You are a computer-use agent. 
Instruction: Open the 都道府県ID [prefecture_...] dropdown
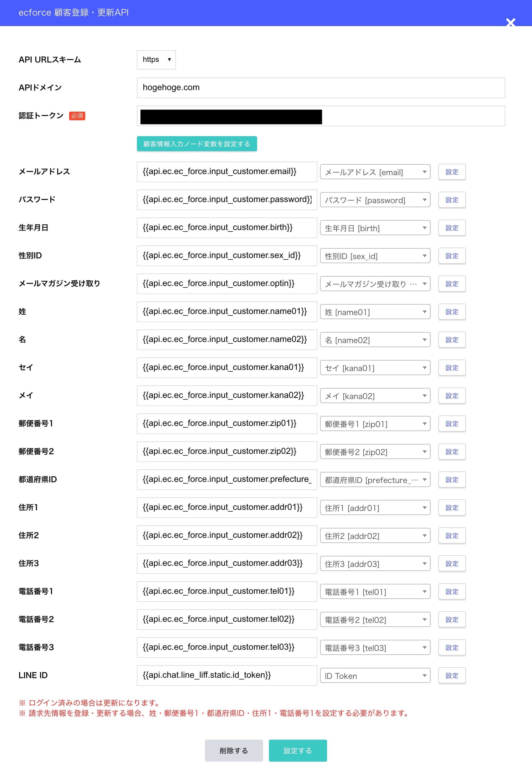[x=375, y=480]
